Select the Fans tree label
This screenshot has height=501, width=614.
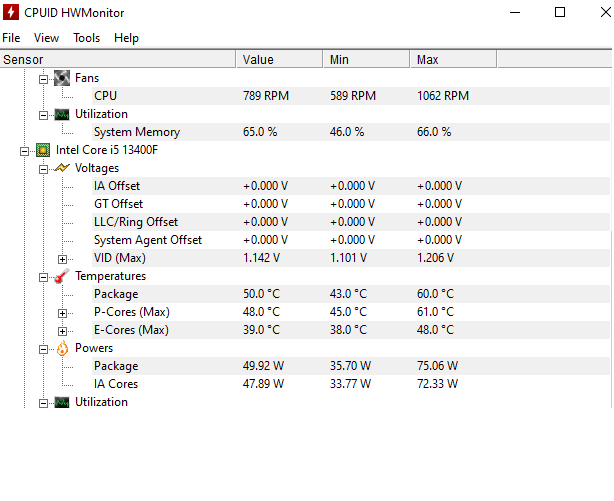click(x=87, y=78)
